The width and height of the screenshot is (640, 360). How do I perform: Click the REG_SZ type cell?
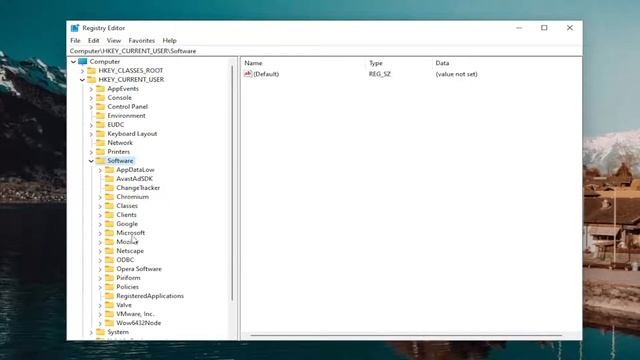[x=380, y=74]
